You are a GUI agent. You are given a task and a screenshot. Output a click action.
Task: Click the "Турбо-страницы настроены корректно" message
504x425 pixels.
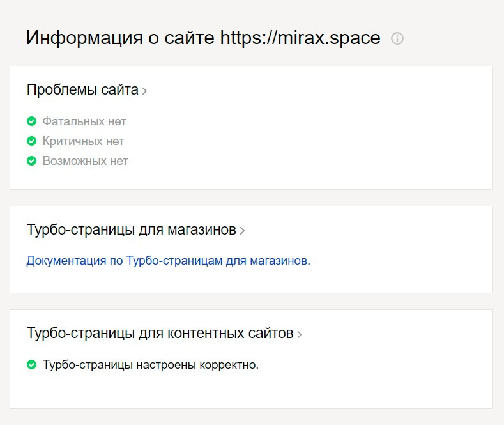150,366
